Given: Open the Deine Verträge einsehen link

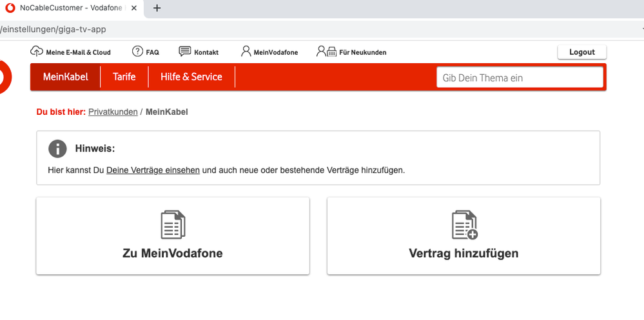Looking at the screenshot, I should (153, 171).
